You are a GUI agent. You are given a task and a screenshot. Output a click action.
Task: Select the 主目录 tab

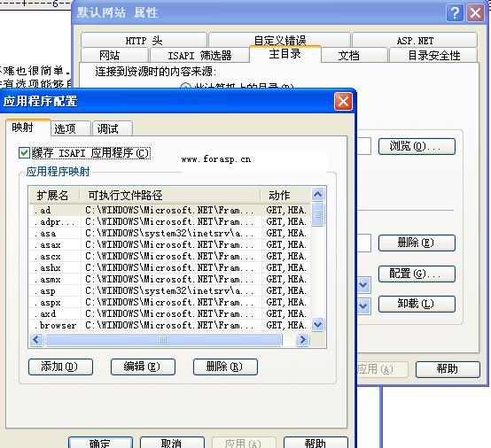click(x=285, y=54)
